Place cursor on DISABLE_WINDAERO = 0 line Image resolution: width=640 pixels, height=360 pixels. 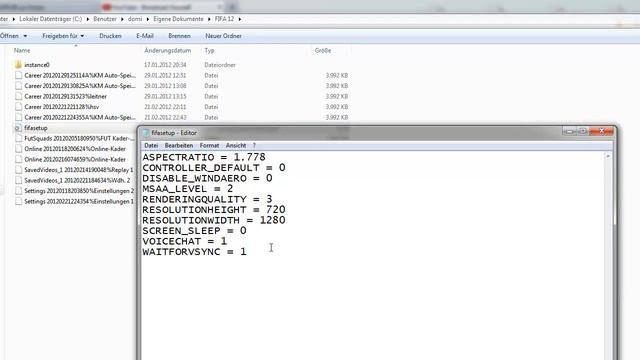pos(207,178)
